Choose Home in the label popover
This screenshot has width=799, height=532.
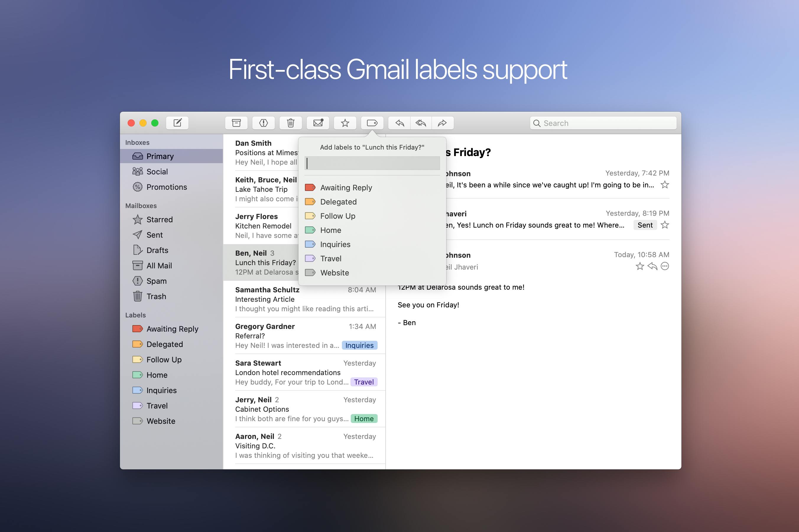[x=372, y=230]
